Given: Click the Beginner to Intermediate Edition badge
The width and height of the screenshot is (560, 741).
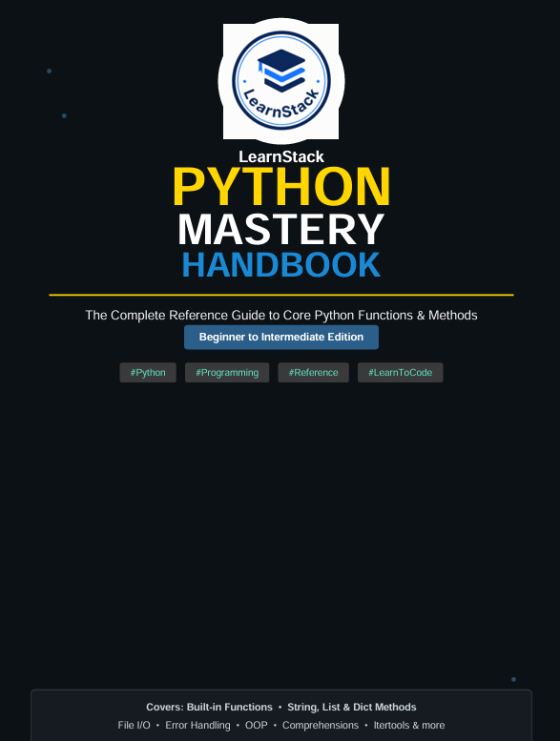Looking at the screenshot, I should [x=281, y=337].
